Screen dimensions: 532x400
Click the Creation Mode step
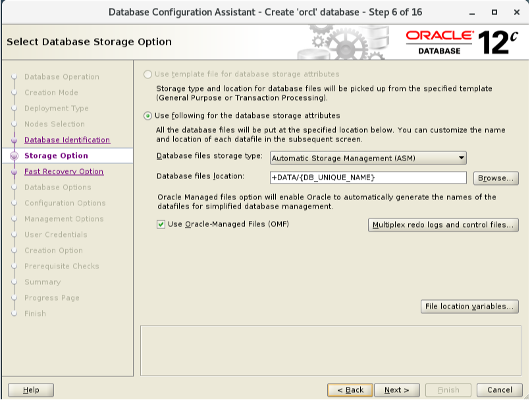51,93
